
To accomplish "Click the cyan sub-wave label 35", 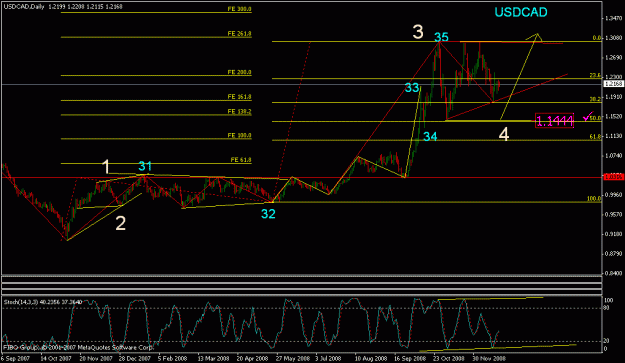I will click(x=441, y=37).
